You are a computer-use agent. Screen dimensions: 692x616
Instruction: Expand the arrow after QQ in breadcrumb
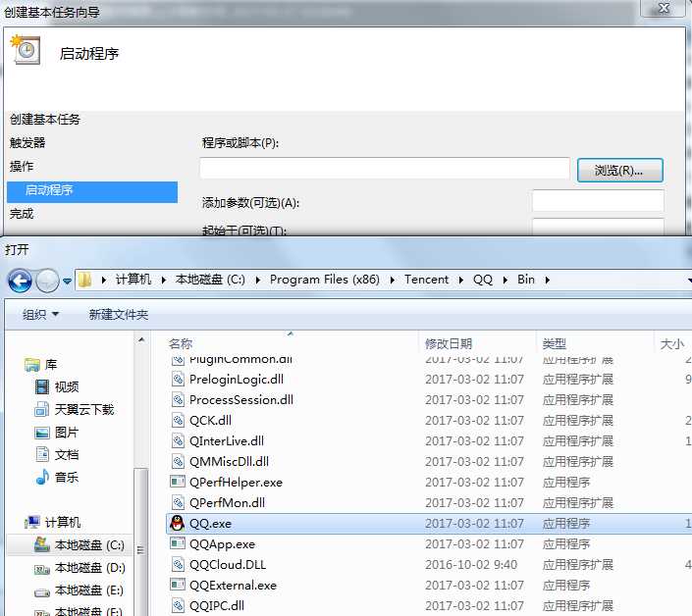click(505, 280)
